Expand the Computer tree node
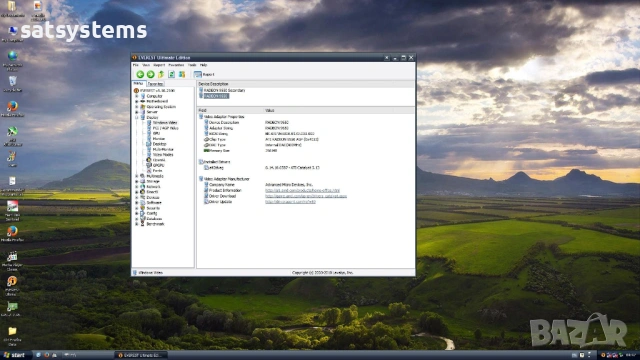The image size is (640, 360). pos(137,96)
